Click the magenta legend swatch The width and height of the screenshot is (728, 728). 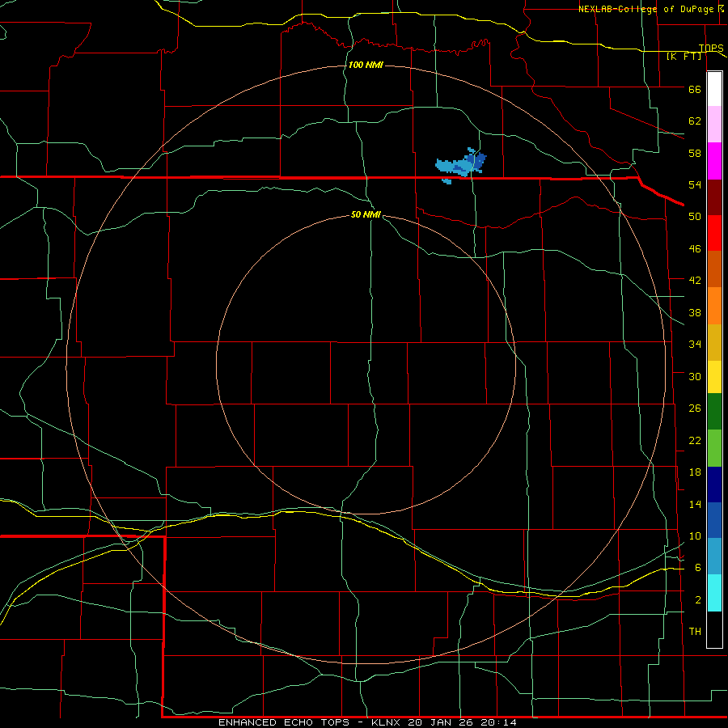(x=714, y=161)
